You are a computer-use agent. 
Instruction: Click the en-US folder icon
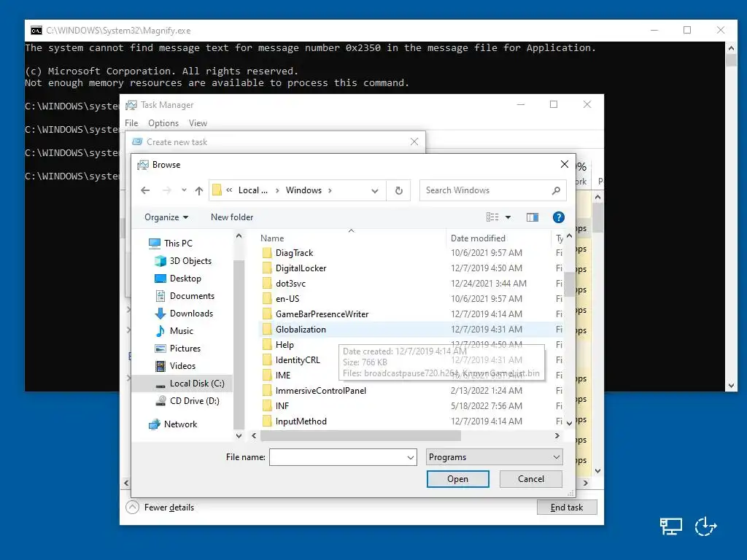pyautogui.click(x=267, y=298)
